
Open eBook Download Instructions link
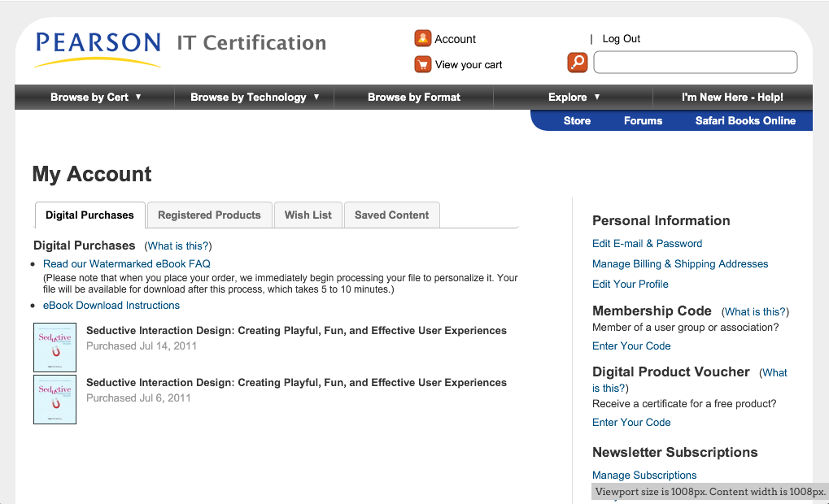(111, 306)
